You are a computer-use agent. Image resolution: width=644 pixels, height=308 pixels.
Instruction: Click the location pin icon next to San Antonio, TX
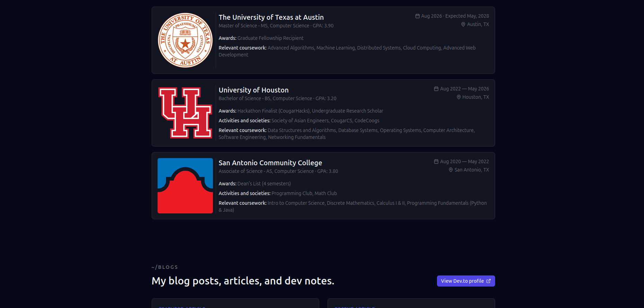(451, 170)
